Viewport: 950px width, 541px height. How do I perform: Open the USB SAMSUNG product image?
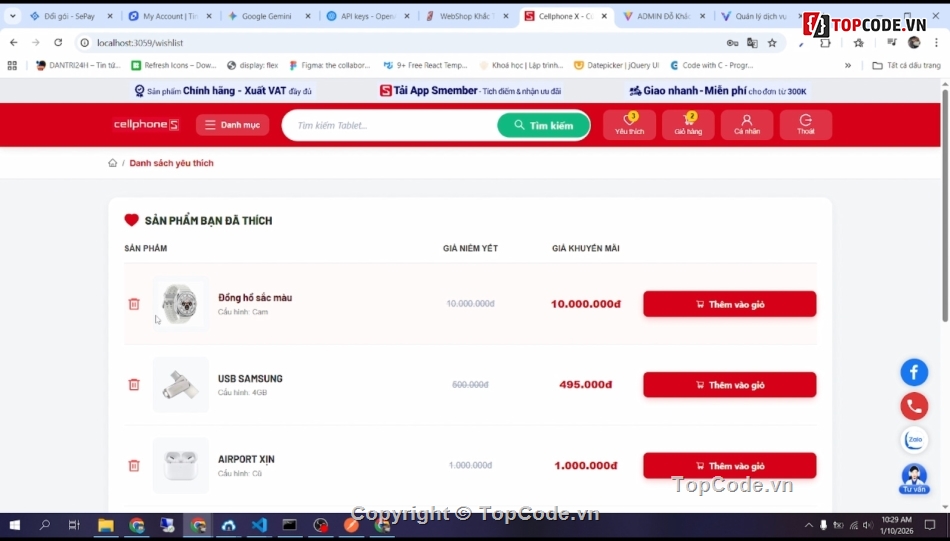pyautogui.click(x=181, y=385)
